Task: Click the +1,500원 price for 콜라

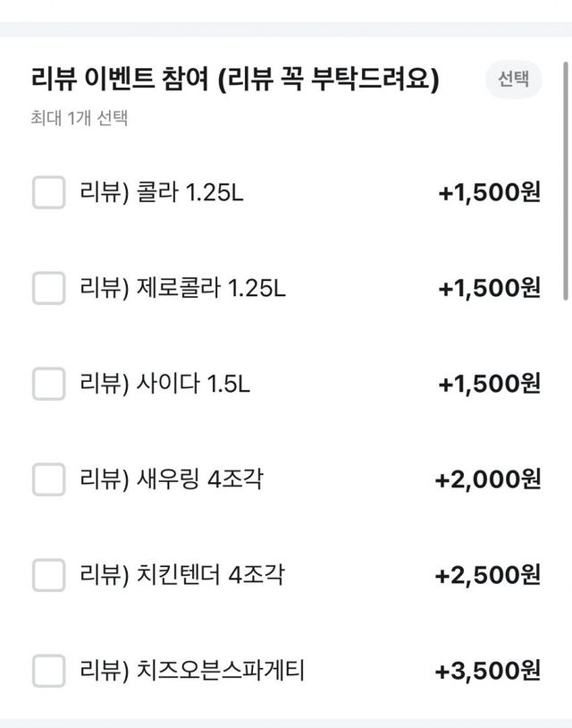Action: [489, 193]
